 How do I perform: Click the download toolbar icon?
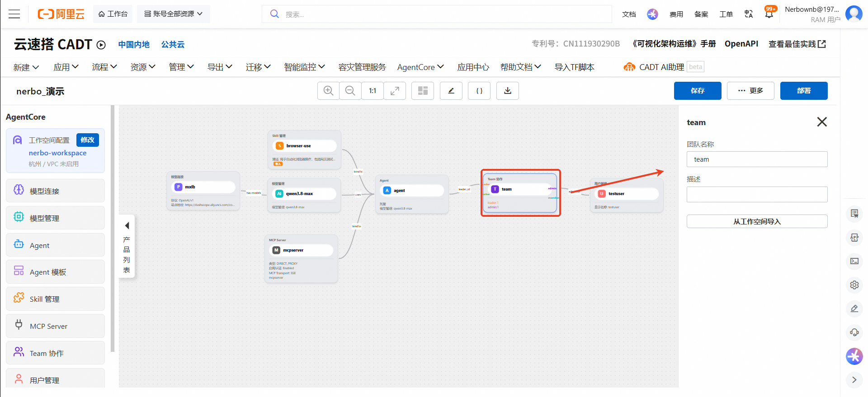508,91
